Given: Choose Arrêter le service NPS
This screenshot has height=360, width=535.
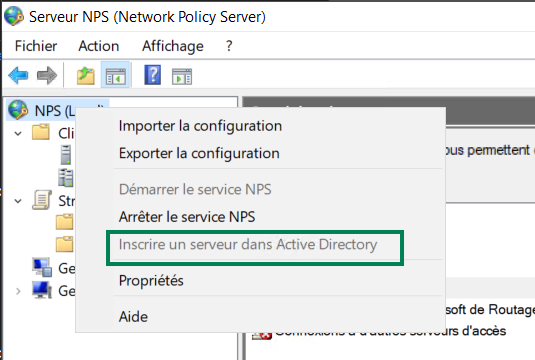Looking at the screenshot, I should (187, 217).
